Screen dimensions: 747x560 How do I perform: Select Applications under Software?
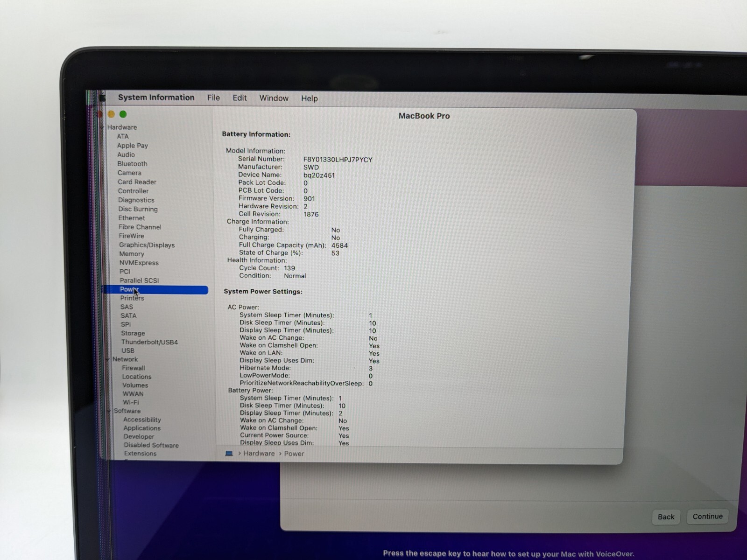[142, 428]
